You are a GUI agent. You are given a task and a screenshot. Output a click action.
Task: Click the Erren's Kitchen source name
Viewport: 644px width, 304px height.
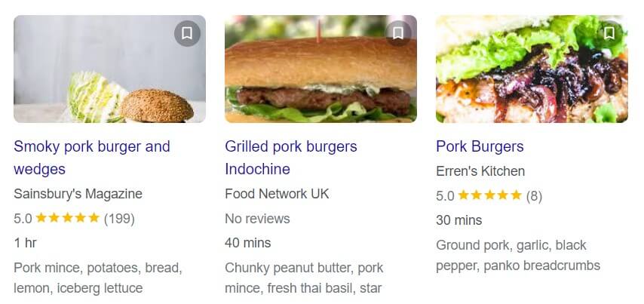click(480, 171)
